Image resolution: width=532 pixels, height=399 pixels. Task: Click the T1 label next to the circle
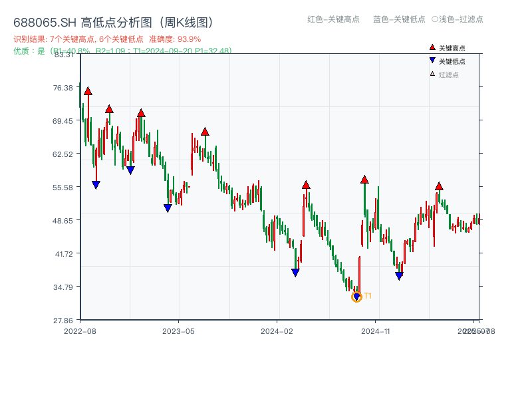(x=367, y=296)
